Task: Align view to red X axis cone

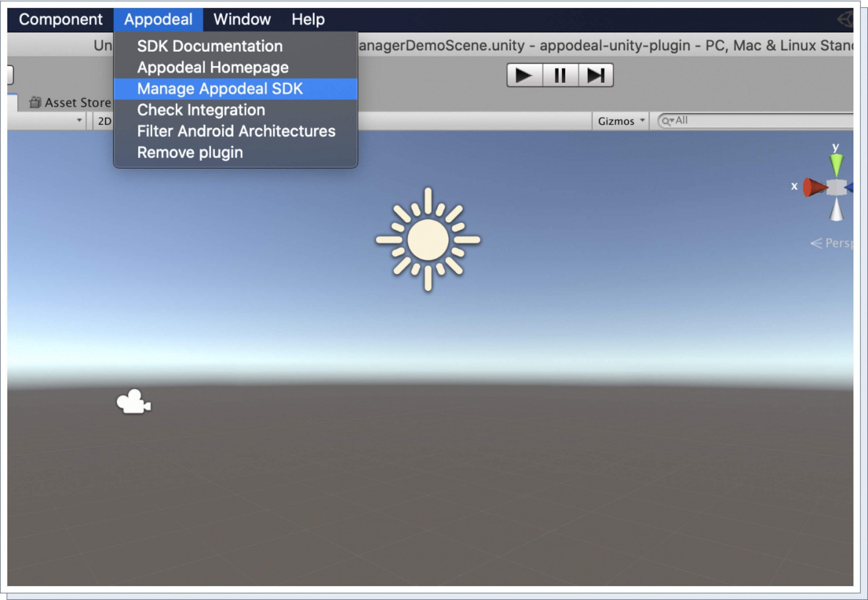Action: 815,187
